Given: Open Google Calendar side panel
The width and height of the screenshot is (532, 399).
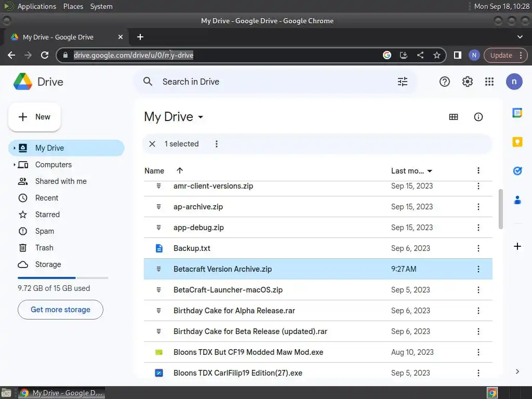Looking at the screenshot, I should click(x=517, y=113).
